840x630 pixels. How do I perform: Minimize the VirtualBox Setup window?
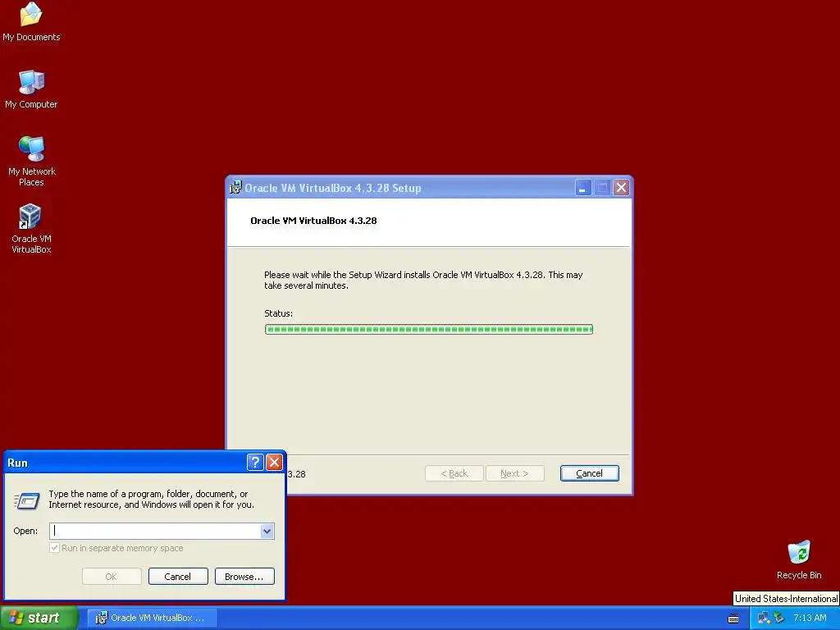[583, 188]
